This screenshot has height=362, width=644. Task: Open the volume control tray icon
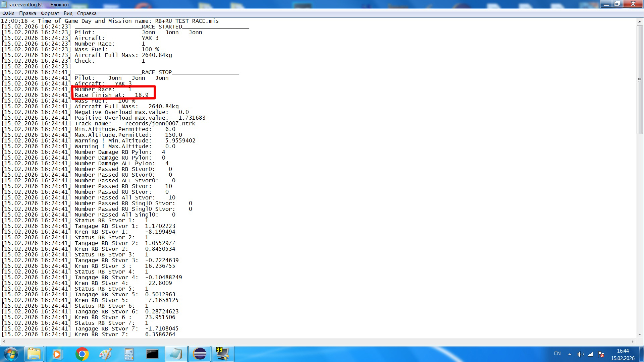(x=580, y=354)
